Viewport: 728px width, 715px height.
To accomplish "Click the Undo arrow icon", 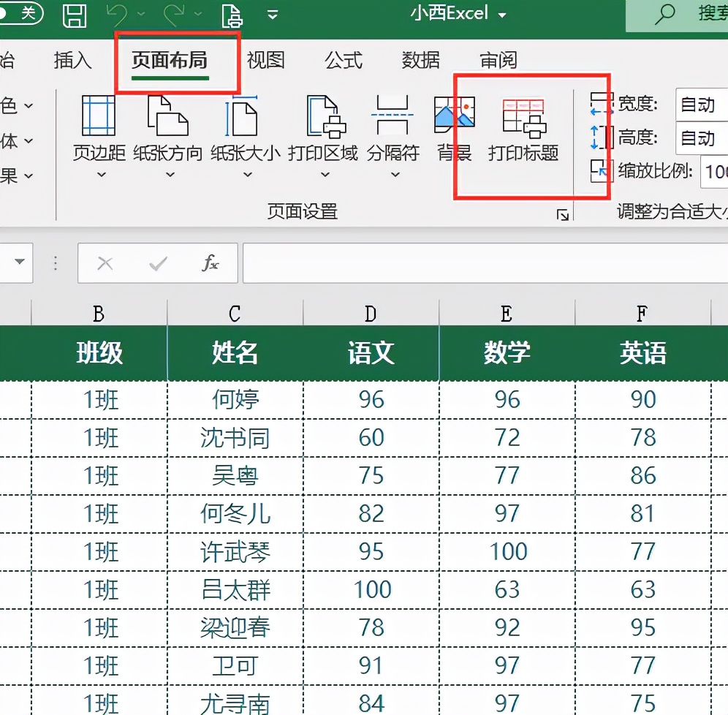I will tap(116, 15).
